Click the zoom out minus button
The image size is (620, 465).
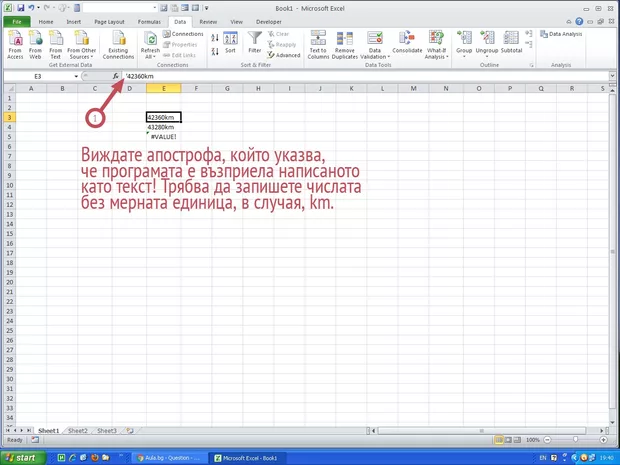point(547,440)
